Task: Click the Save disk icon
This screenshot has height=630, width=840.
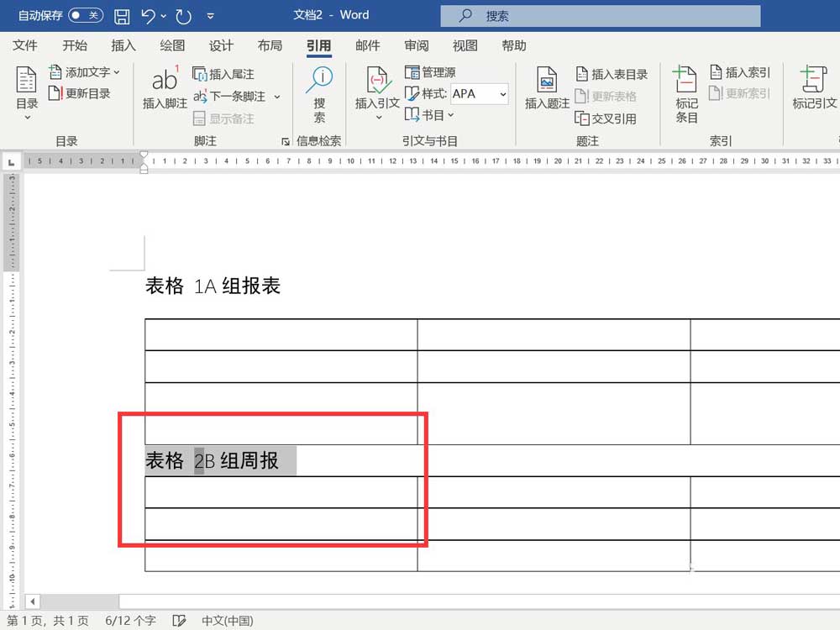Action: point(122,16)
